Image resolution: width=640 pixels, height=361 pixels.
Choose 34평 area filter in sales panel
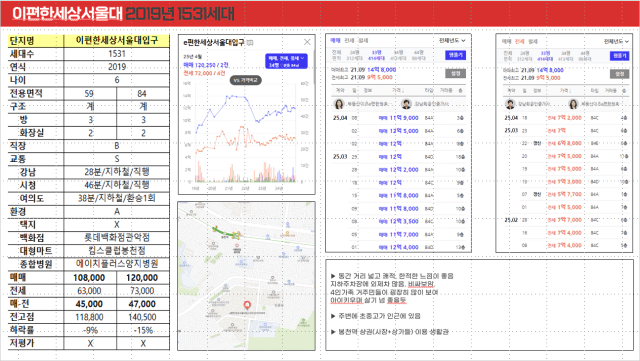coord(398,55)
